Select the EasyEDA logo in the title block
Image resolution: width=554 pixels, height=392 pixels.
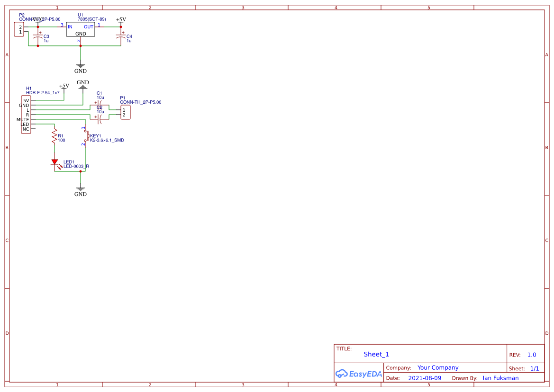point(358,374)
